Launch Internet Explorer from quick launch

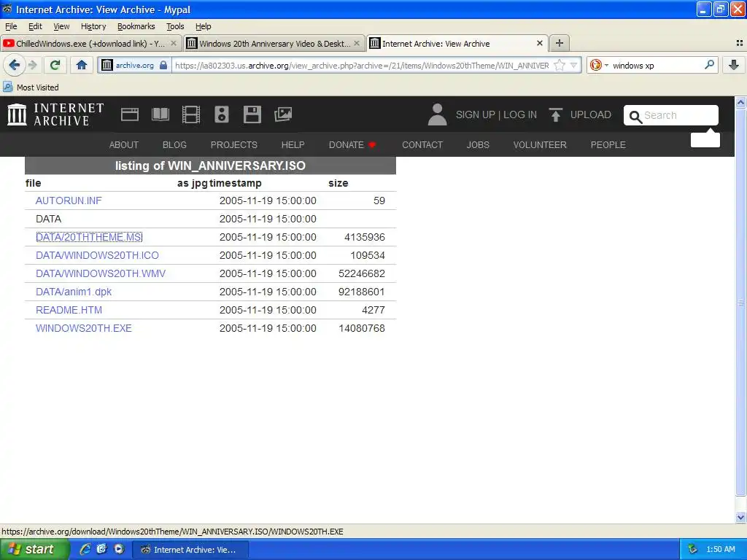click(x=85, y=549)
